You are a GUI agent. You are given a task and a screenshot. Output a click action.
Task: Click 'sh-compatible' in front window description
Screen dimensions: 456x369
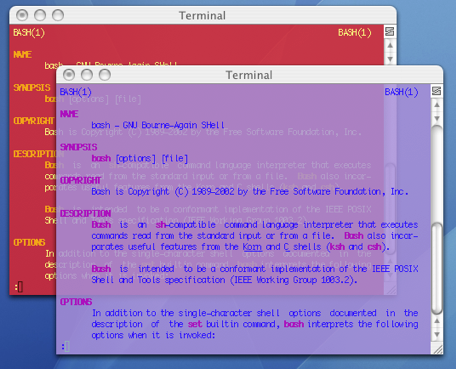point(186,225)
